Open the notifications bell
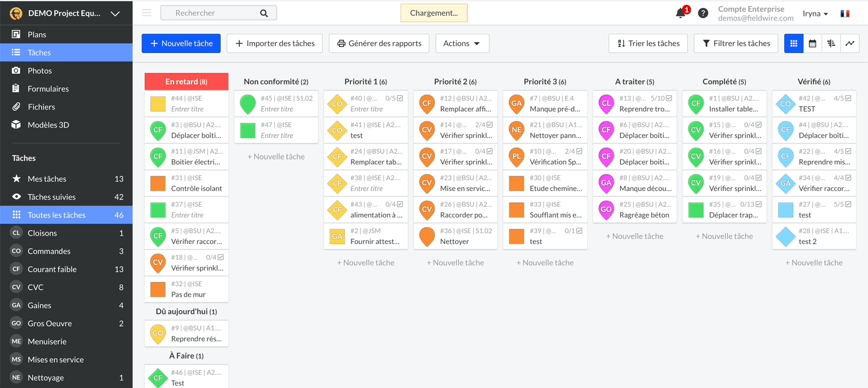The image size is (868, 388). point(681,13)
